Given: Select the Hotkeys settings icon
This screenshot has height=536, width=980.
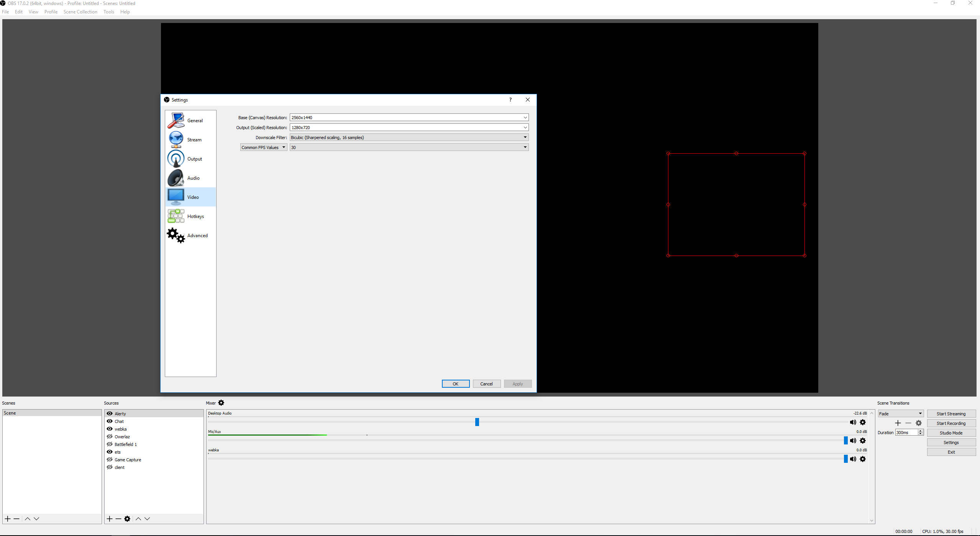Looking at the screenshot, I should [x=176, y=216].
